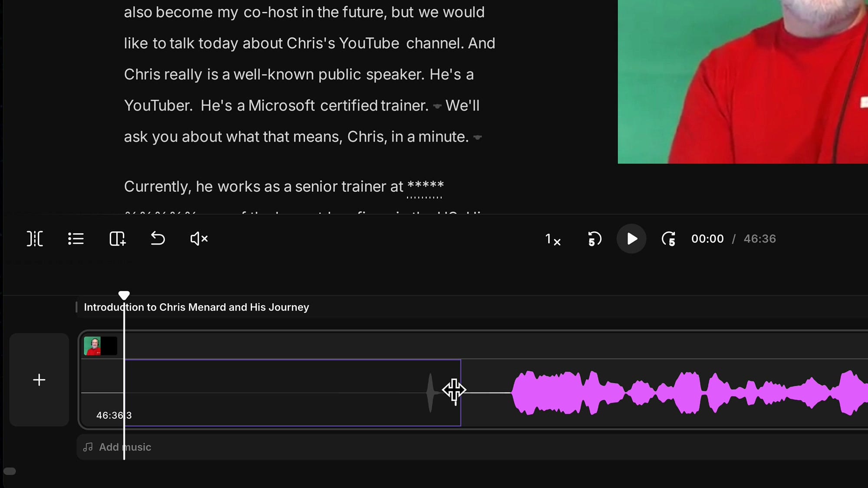This screenshot has height=488, width=868.
Task: Click the music note icon
Action: point(88,447)
